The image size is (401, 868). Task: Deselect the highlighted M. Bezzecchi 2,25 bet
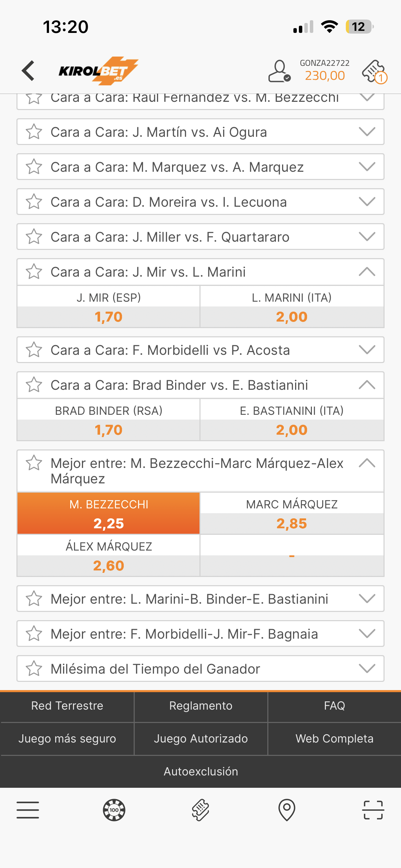tap(109, 513)
